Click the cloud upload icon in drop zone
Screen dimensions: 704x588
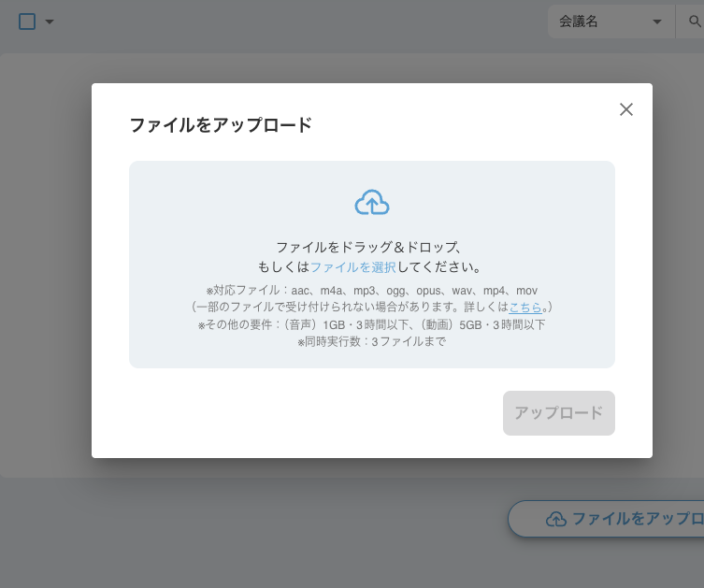click(372, 203)
